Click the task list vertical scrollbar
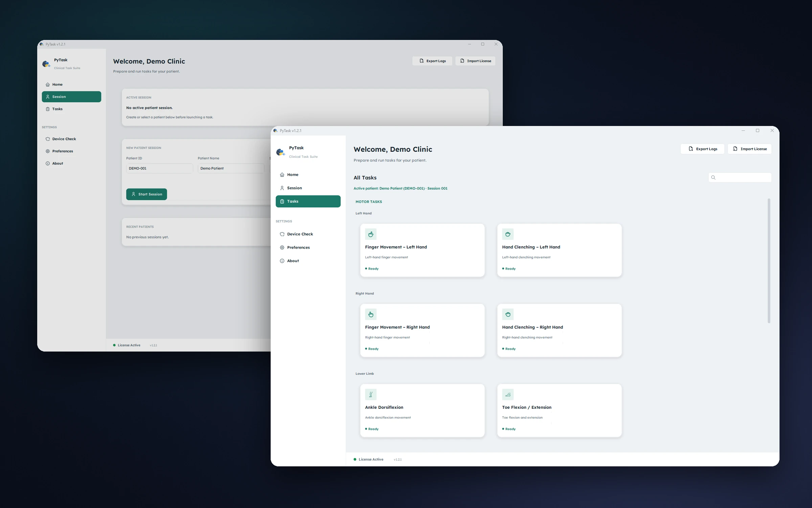 pyautogui.click(x=769, y=261)
